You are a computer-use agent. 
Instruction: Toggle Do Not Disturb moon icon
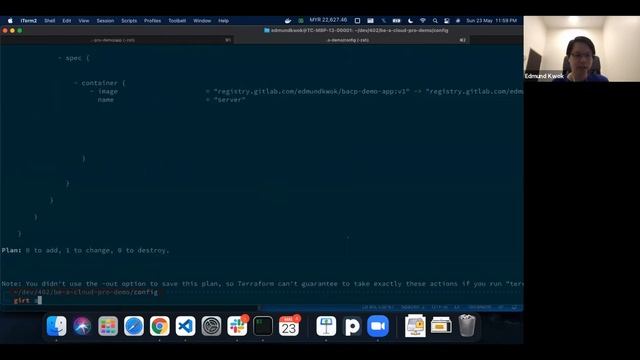tap(410, 20)
